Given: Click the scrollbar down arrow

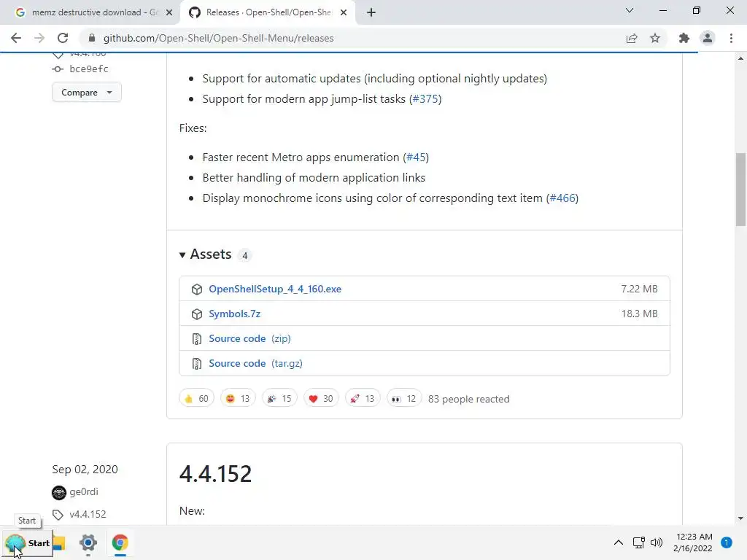Looking at the screenshot, I should [x=740, y=518].
